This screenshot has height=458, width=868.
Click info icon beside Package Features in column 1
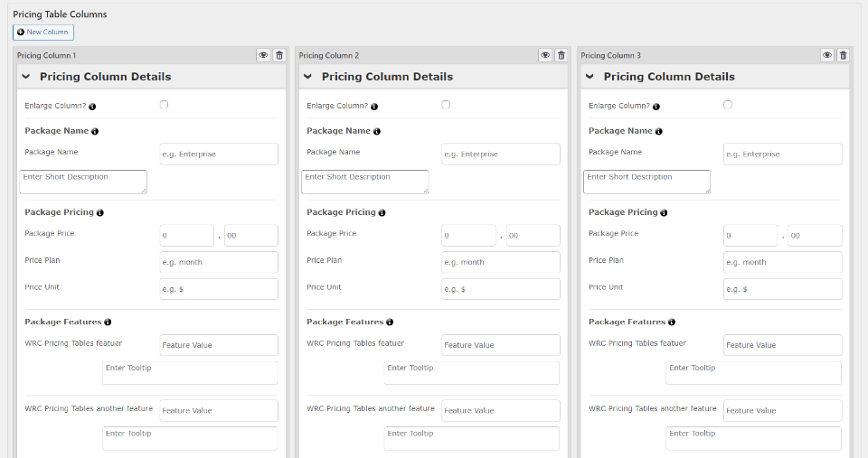(108, 322)
